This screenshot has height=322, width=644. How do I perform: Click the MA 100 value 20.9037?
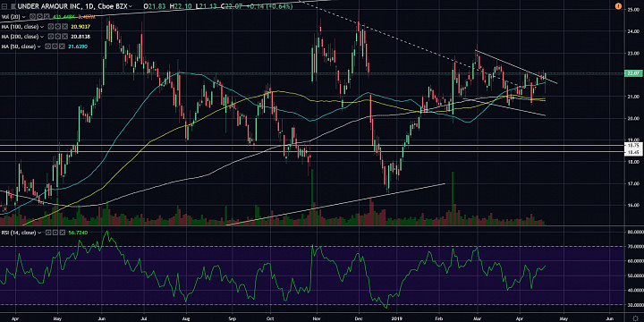80,27
